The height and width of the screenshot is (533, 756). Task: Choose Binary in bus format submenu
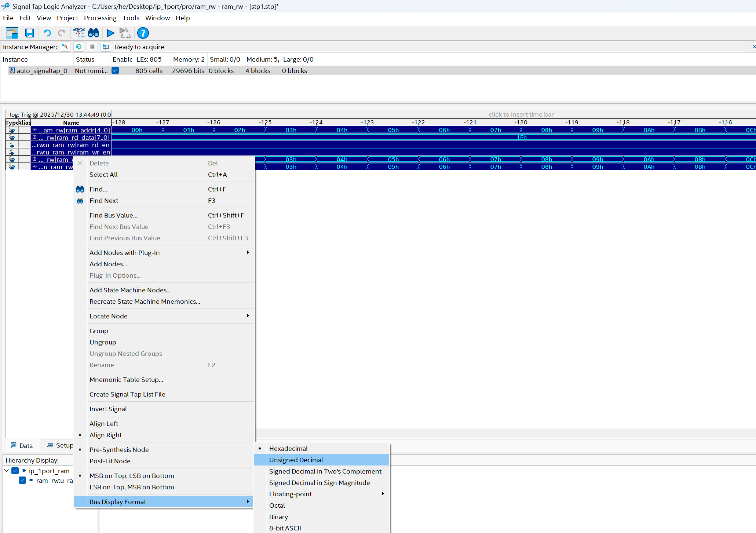coord(278,516)
